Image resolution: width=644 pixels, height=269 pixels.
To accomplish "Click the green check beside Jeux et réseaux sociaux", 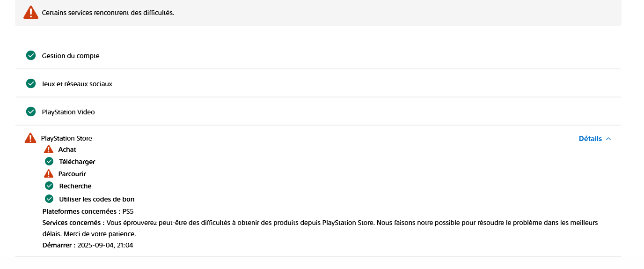I will 31,83.
